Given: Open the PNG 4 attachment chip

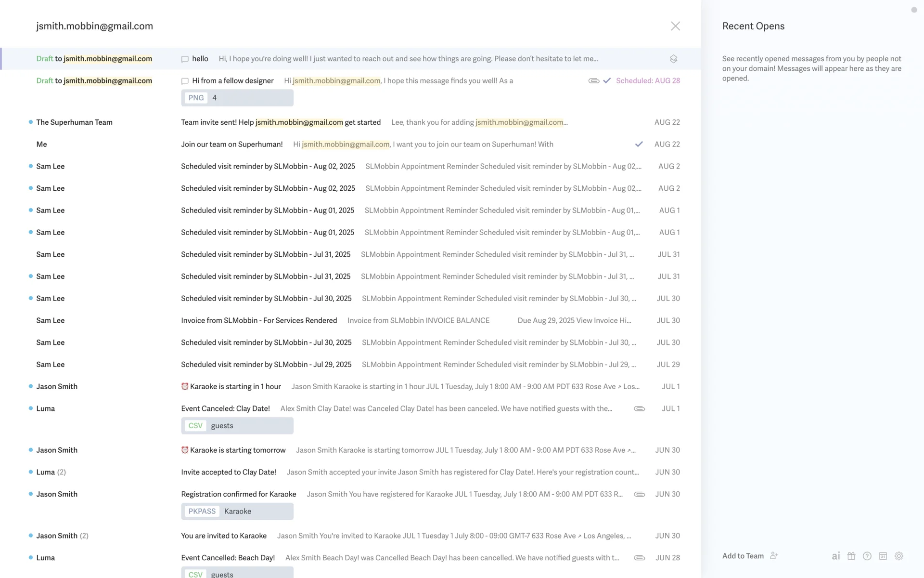Looking at the screenshot, I should 237,98.
